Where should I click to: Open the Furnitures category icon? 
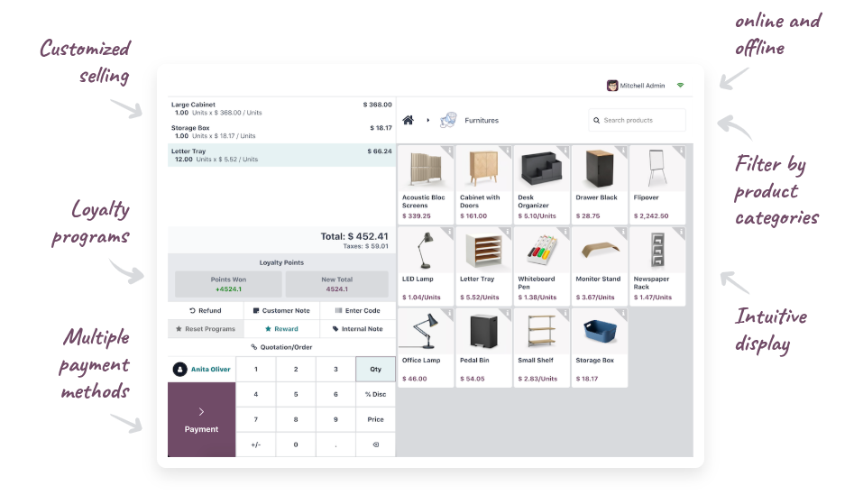point(448,120)
